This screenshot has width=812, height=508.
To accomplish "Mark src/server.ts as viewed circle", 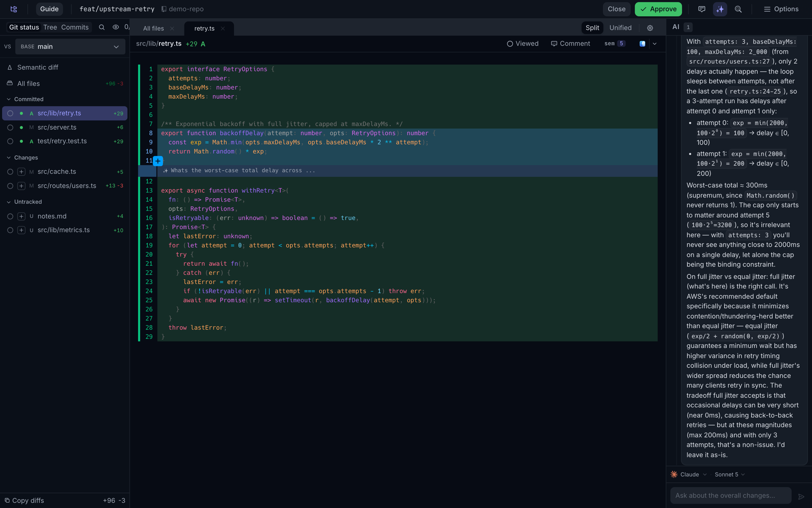I will point(10,127).
